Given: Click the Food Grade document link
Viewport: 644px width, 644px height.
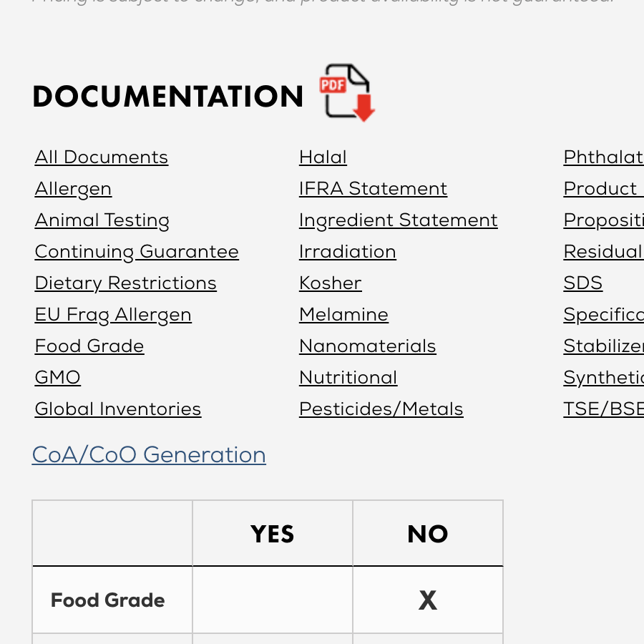Looking at the screenshot, I should pos(89,346).
